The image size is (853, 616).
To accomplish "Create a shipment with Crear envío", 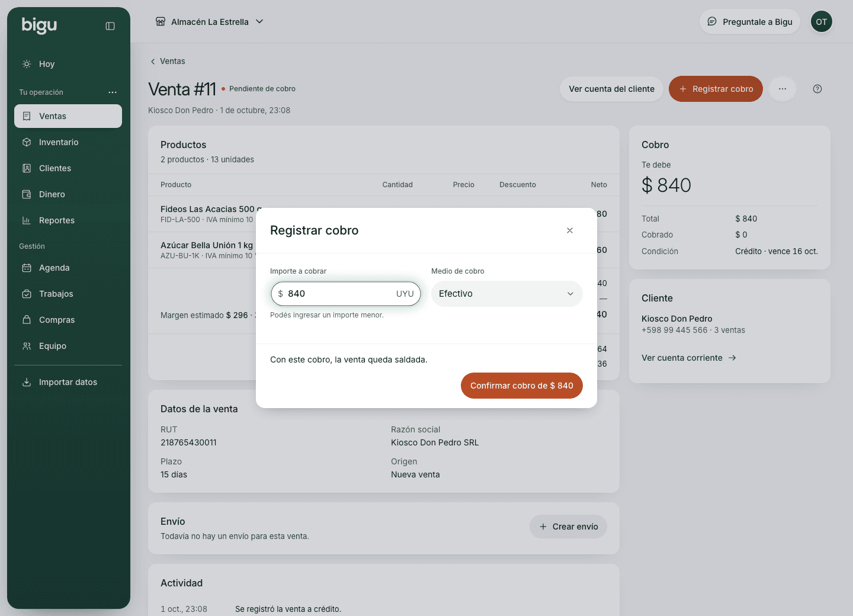I will tap(569, 527).
